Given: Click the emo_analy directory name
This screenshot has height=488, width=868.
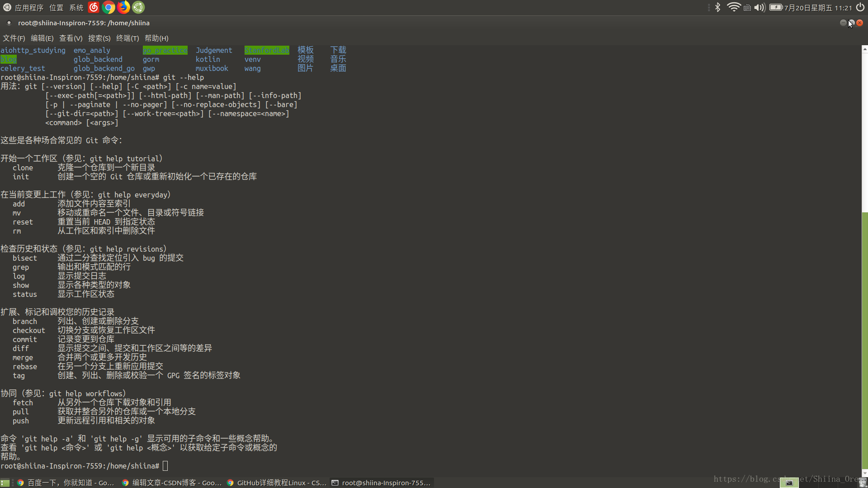Looking at the screenshot, I should click(x=92, y=50).
